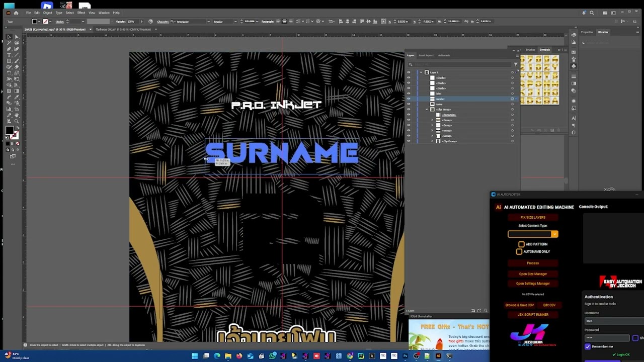Viewport: 644px width, 362px height.
Task: Collapse the first Clip Group row
Action: pyautogui.click(x=427, y=109)
